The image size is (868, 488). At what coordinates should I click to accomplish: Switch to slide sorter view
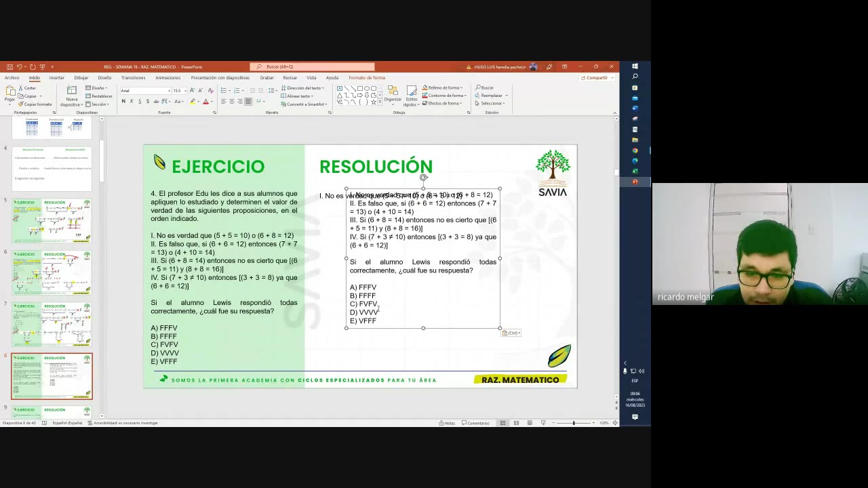pyautogui.click(x=516, y=423)
